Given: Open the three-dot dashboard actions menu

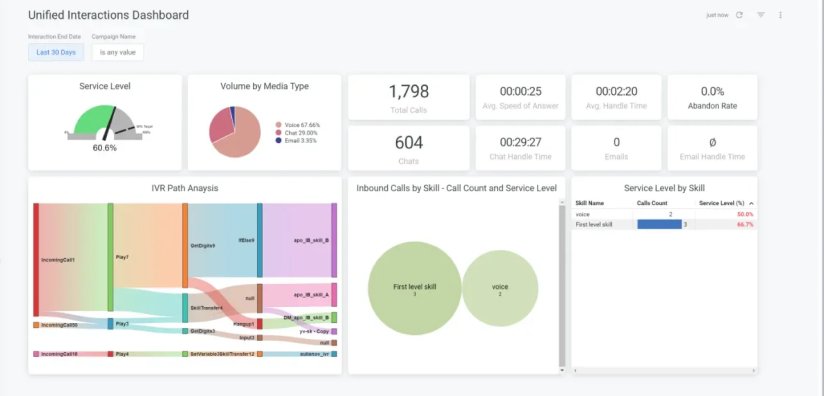Looking at the screenshot, I should (780, 15).
